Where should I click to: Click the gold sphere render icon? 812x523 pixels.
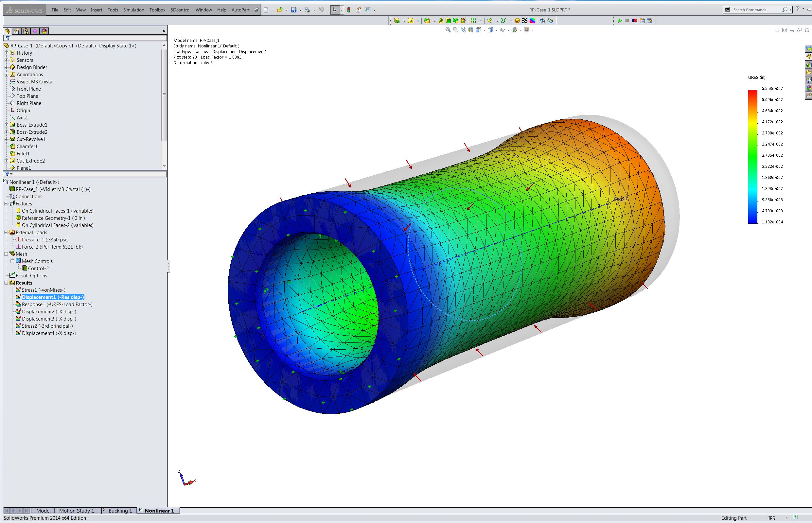pos(517,21)
